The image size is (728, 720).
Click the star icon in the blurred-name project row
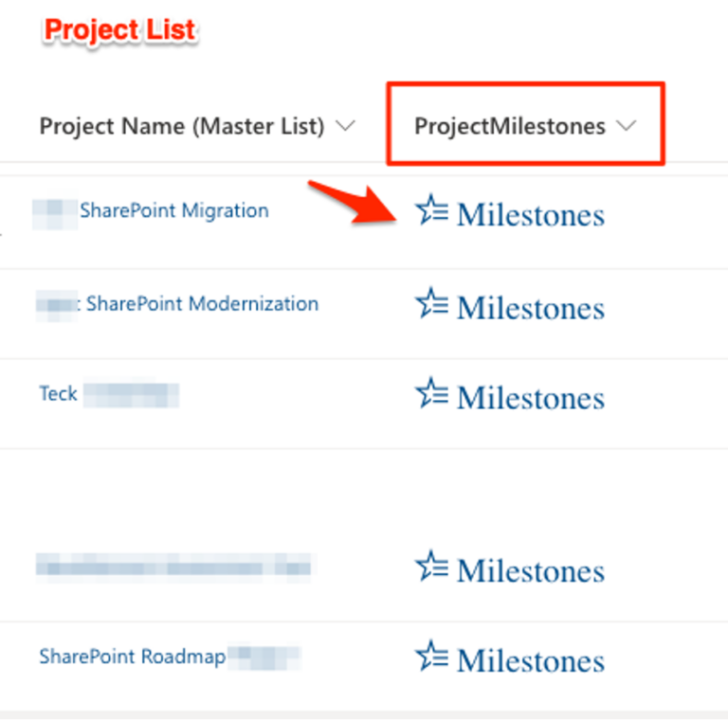(x=431, y=567)
